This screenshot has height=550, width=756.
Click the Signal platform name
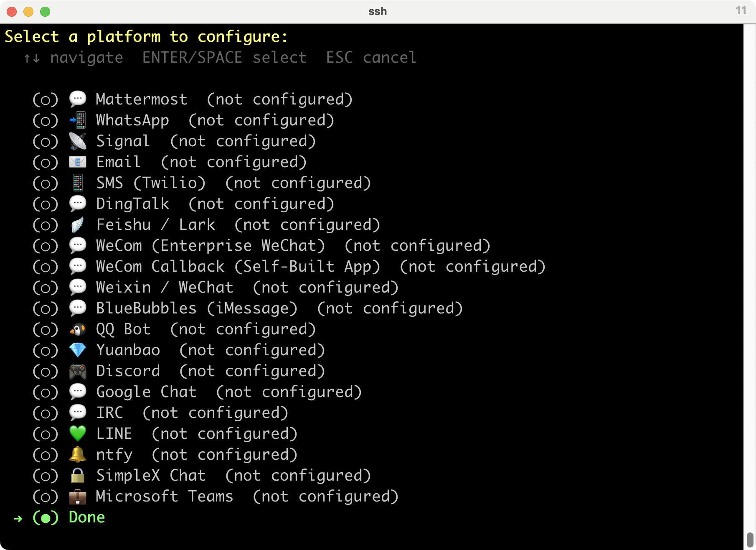(x=123, y=141)
